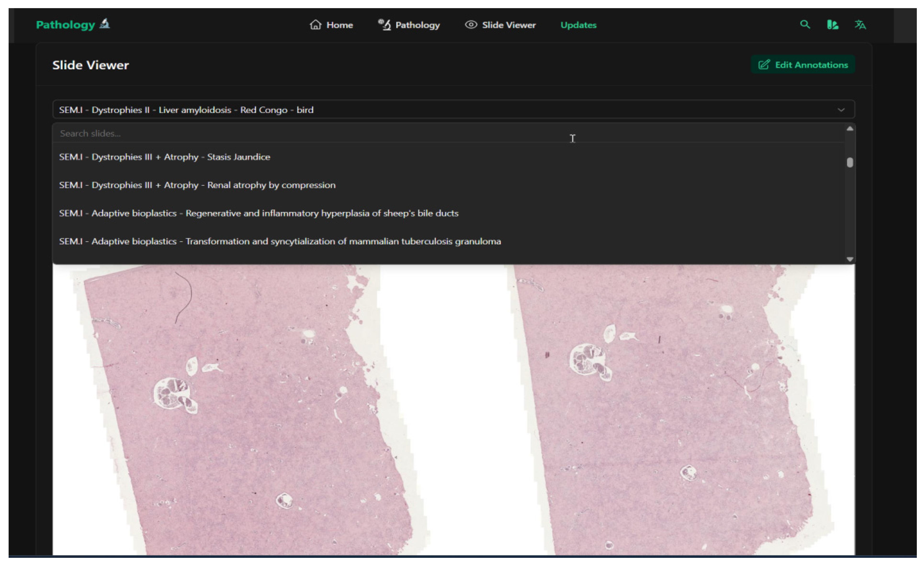Open the language translate icon

(860, 25)
